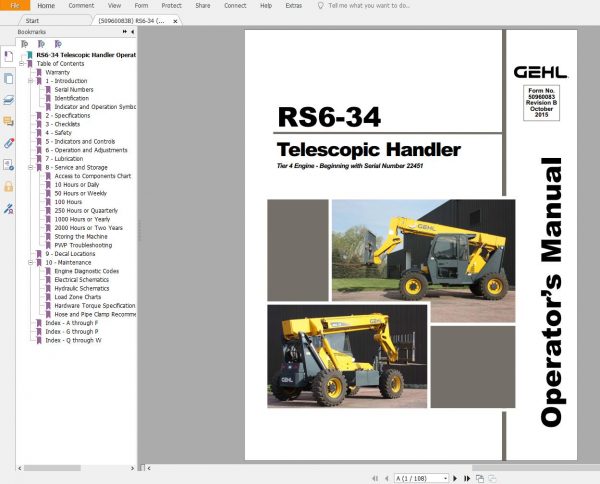The height and width of the screenshot is (484, 600).
Task: Go to next page arrow
Action: (x=455, y=478)
